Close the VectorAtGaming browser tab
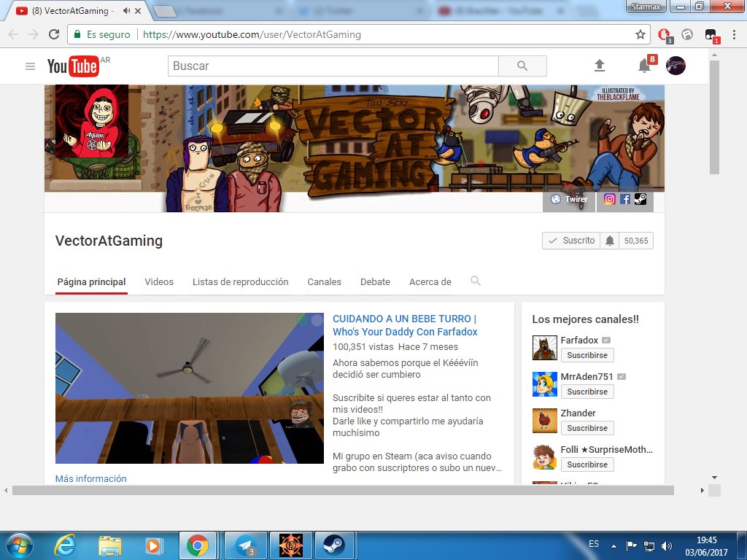This screenshot has width=747, height=560. click(x=138, y=10)
